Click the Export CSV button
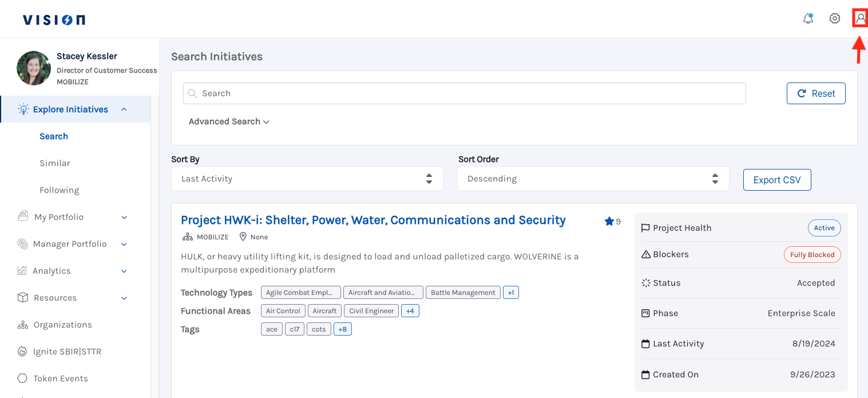The width and height of the screenshot is (868, 398). click(776, 180)
